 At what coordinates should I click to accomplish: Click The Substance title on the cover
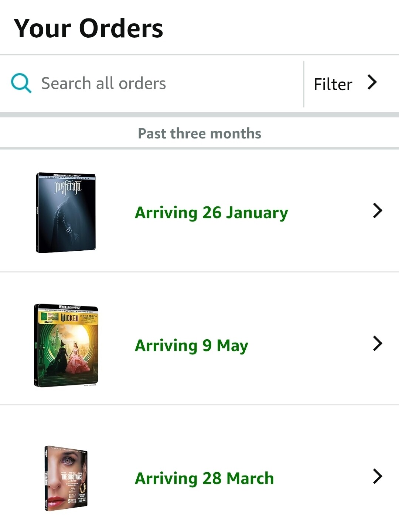pos(71,477)
